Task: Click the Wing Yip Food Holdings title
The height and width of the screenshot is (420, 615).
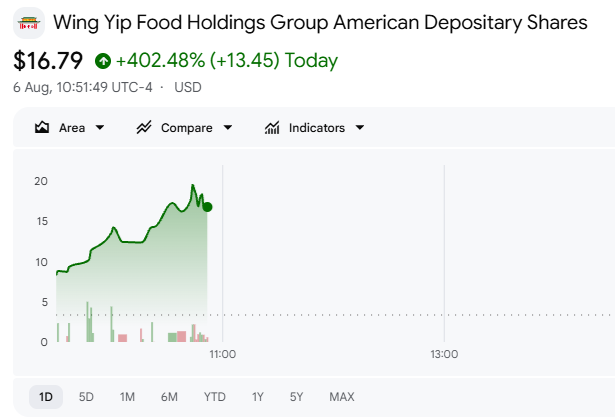Action: pos(320,22)
